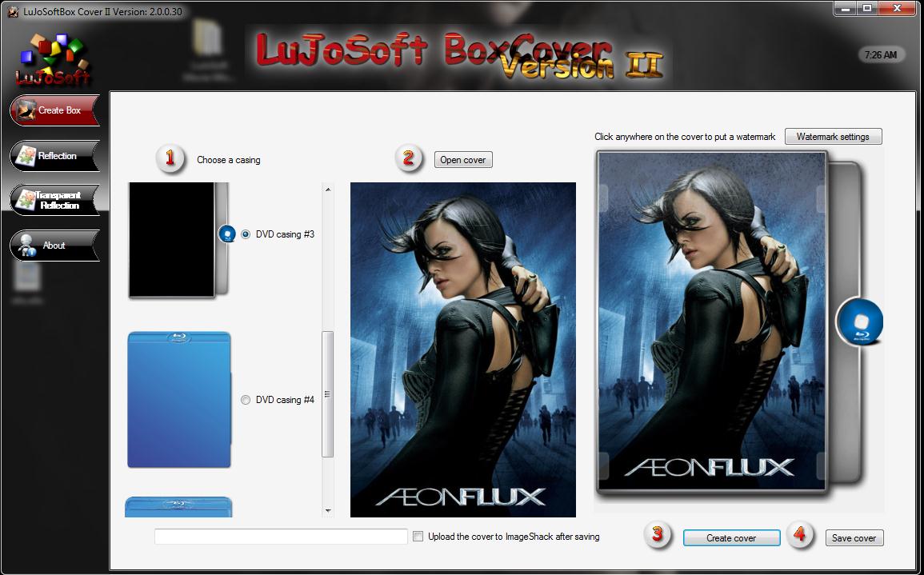Click the blue Blu-ray casing #4 thumbnail

[x=179, y=399]
